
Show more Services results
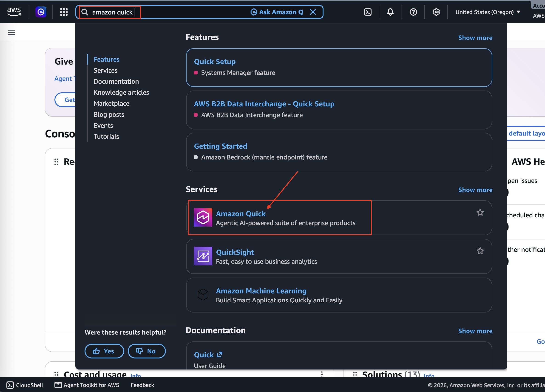coord(475,190)
